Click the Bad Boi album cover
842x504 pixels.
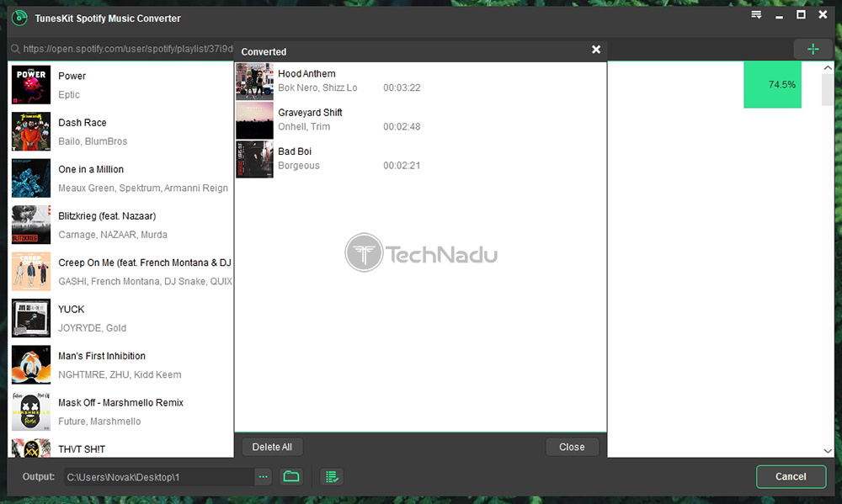tap(254, 159)
